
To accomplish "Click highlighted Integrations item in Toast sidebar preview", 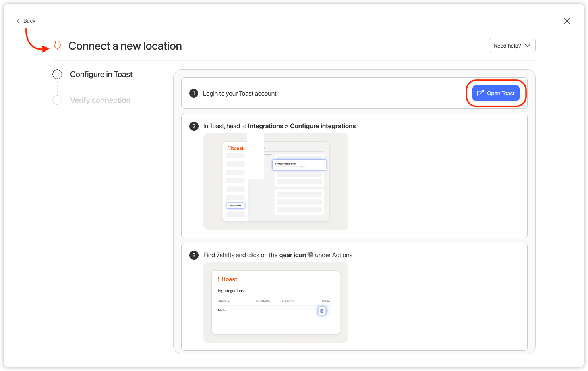I will click(x=236, y=206).
